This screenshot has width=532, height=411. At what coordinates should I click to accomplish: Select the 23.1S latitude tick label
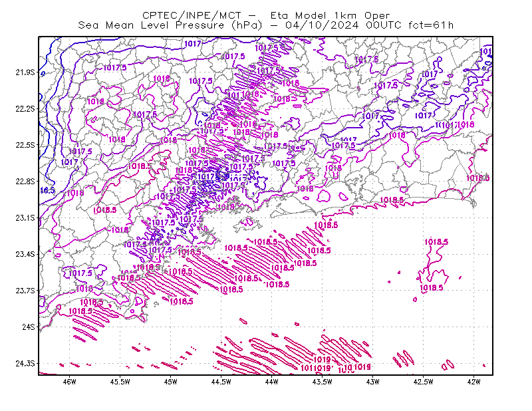coord(25,217)
